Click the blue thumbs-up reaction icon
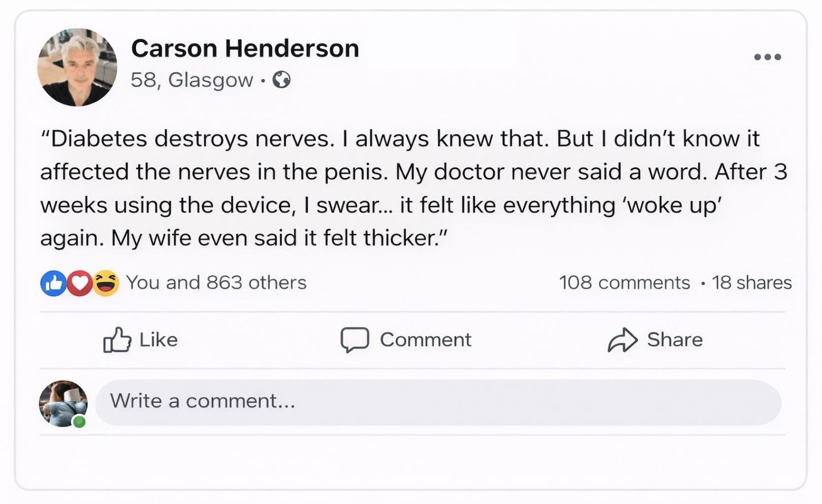This screenshot has height=504, width=822. (x=53, y=283)
